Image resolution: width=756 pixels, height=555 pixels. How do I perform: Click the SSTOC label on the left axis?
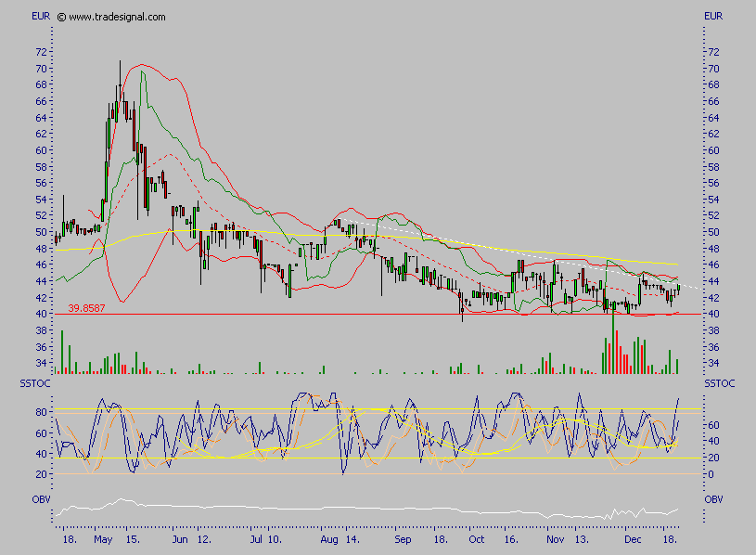tap(34, 384)
